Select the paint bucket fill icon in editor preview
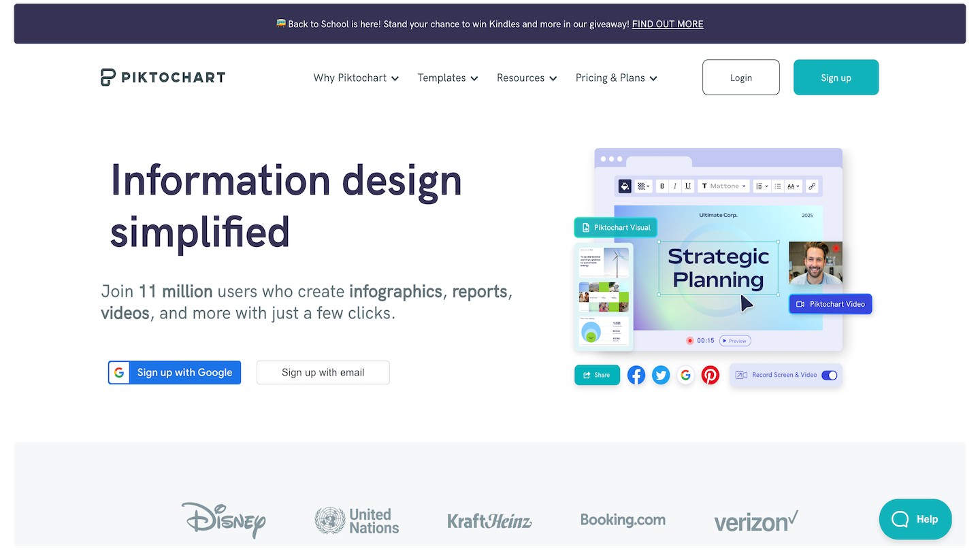980x551 pixels. [625, 186]
